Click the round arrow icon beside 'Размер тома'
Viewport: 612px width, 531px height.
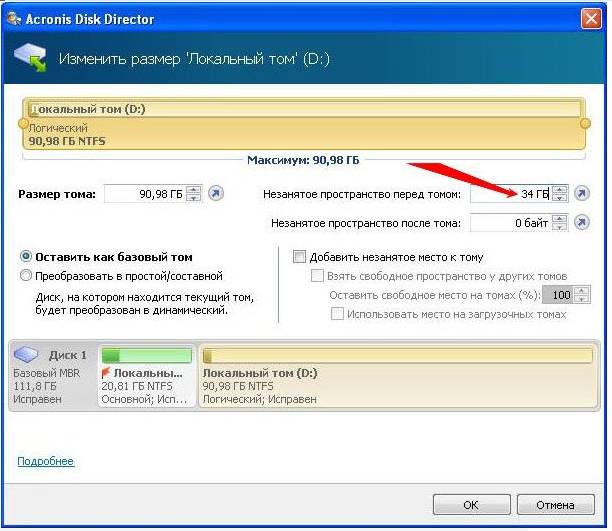pos(216,194)
